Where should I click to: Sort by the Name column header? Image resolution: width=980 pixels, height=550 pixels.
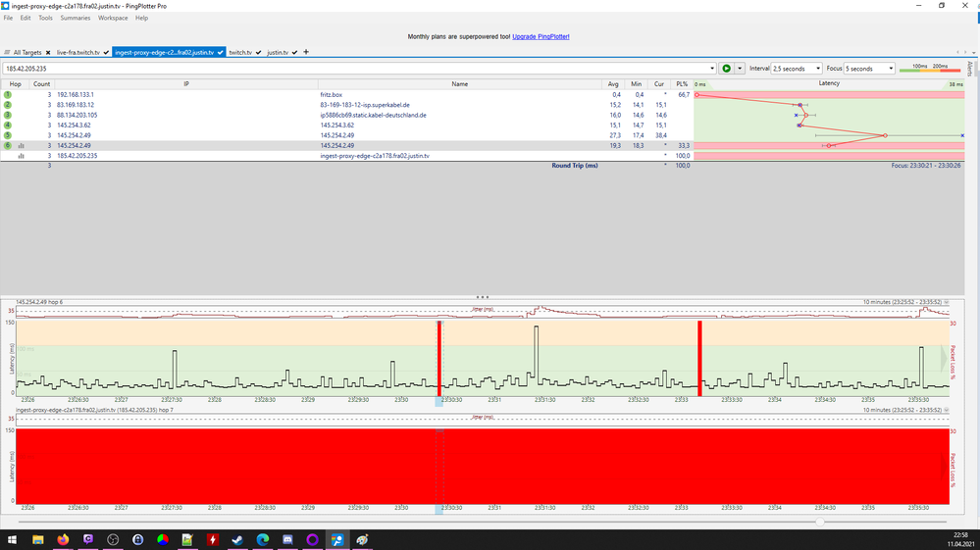tap(459, 83)
